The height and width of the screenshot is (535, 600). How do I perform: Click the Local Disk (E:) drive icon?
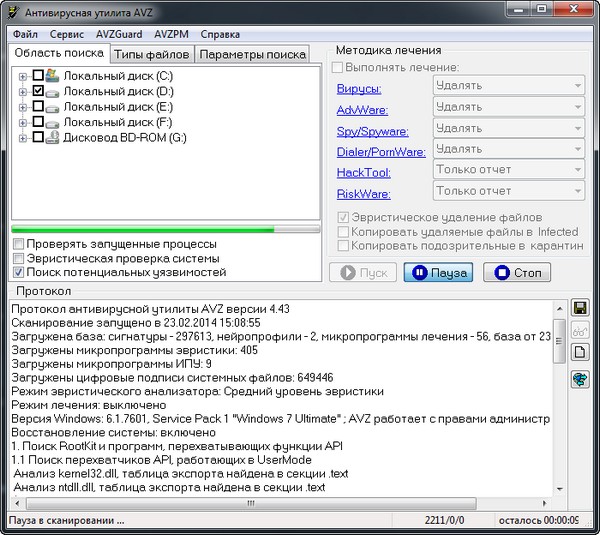(53, 106)
